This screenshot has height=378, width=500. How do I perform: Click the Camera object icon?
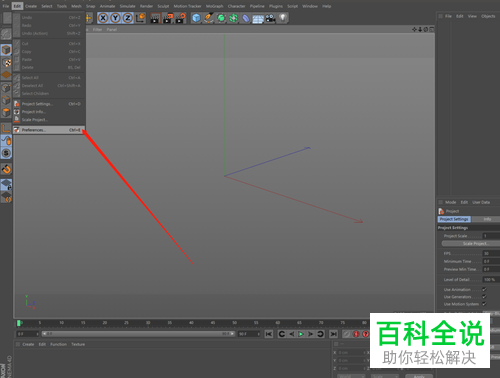coord(270,18)
